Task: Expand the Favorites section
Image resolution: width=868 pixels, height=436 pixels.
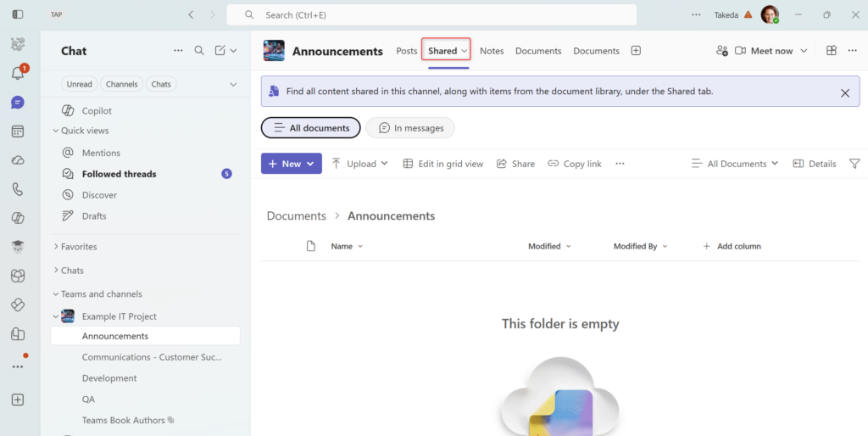Action: click(78, 247)
